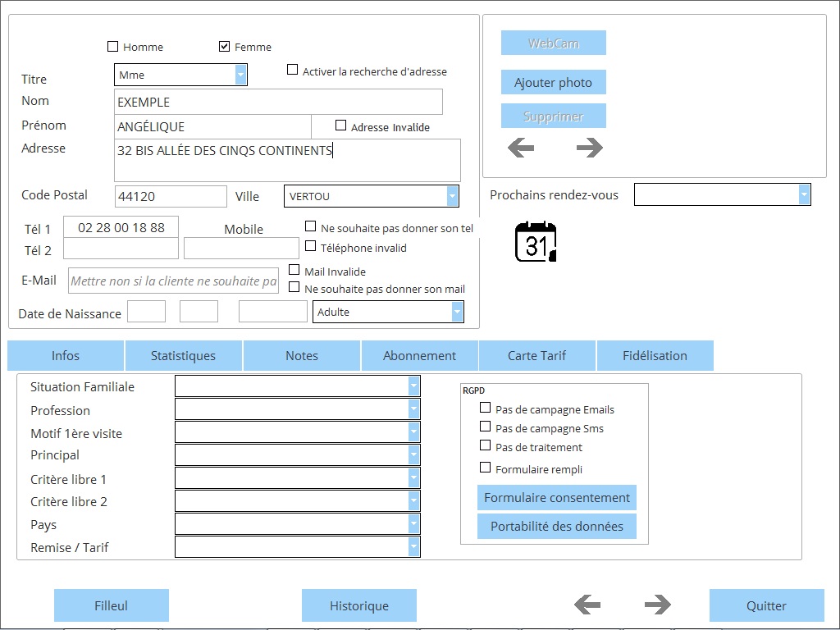Check the Adresse Invalide box

(x=341, y=124)
